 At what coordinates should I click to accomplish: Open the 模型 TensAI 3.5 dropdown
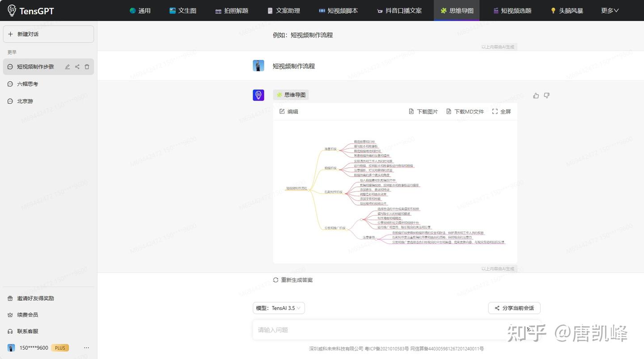(279, 308)
